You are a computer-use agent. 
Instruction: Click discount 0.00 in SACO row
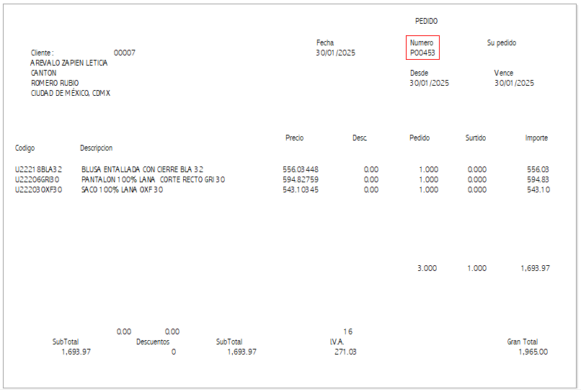tap(371, 190)
